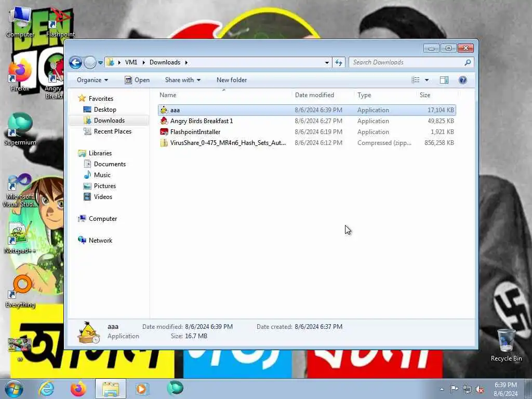Click the network tray icon
This screenshot has height=399, width=532.
[467, 390]
